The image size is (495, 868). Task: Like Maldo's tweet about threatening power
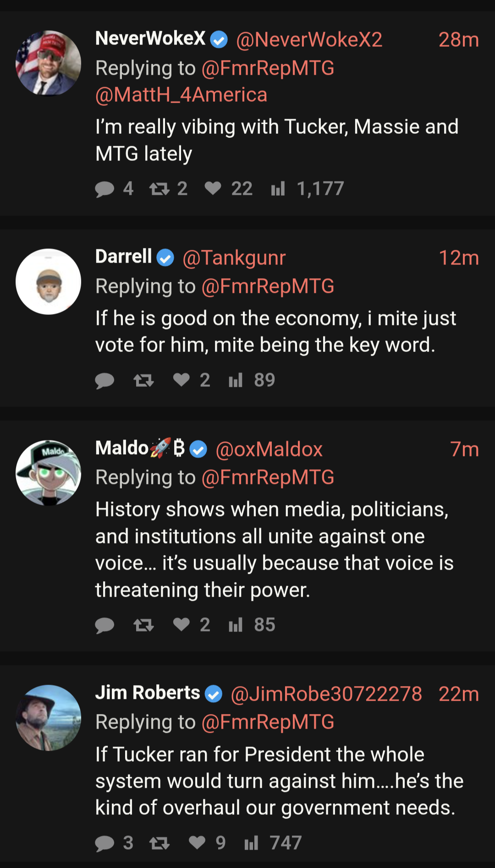pyautogui.click(x=181, y=625)
